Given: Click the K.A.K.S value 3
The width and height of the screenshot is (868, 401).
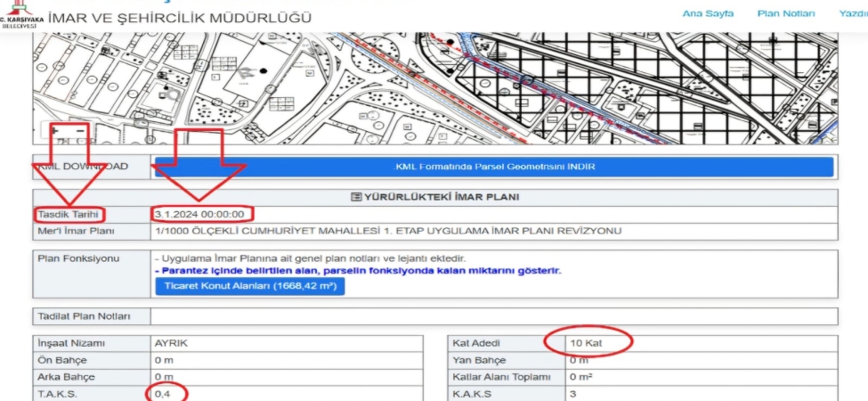Looking at the screenshot, I should click(572, 393).
